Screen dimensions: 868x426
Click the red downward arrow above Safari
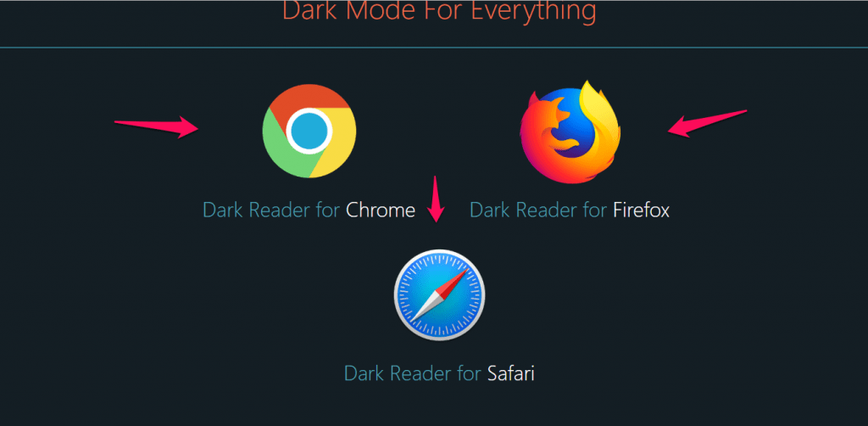437,199
